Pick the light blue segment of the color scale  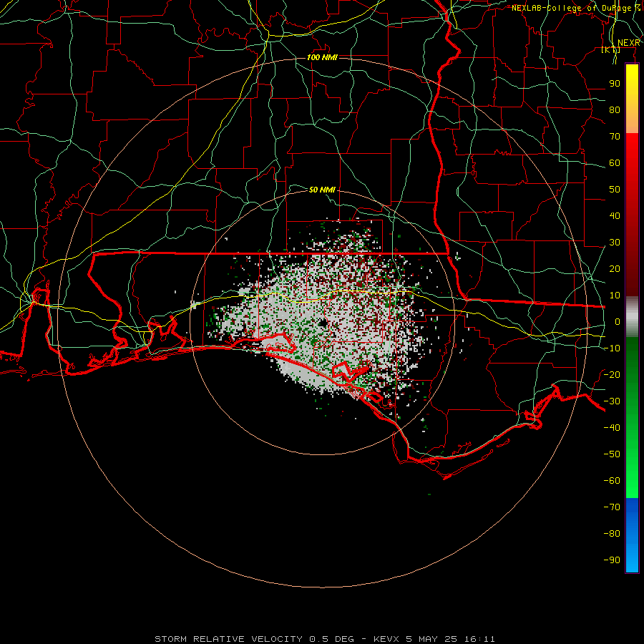(632, 557)
